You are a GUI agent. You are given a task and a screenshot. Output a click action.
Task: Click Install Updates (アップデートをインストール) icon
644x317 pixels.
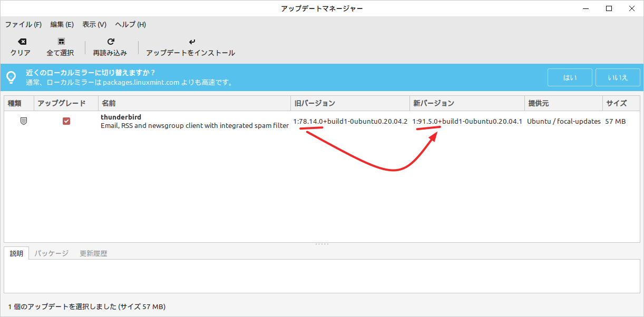[x=191, y=42]
